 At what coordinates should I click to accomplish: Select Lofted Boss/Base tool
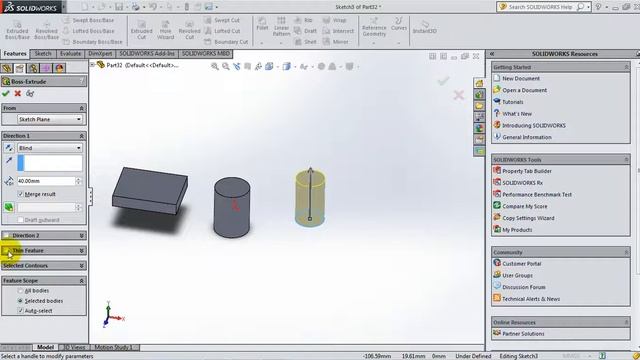pos(89,31)
